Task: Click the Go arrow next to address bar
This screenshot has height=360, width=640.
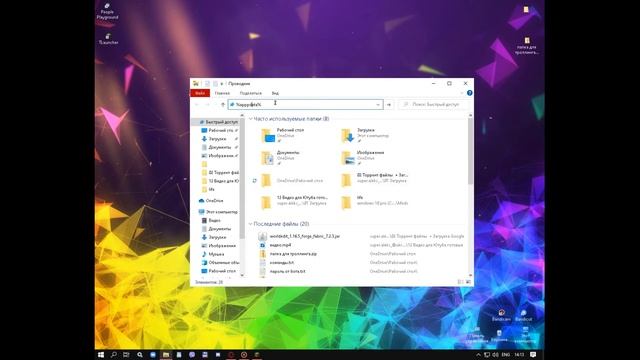Action: [389, 104]
